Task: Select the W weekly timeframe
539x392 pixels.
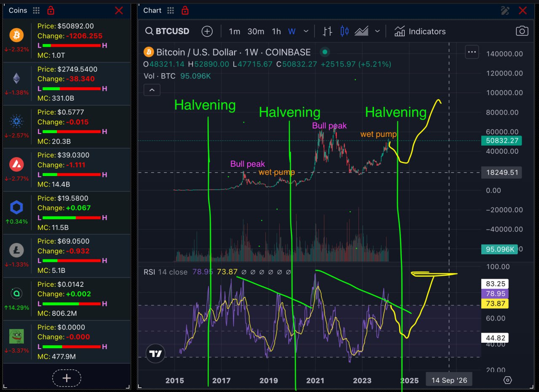Action: [x=292, y=31]
